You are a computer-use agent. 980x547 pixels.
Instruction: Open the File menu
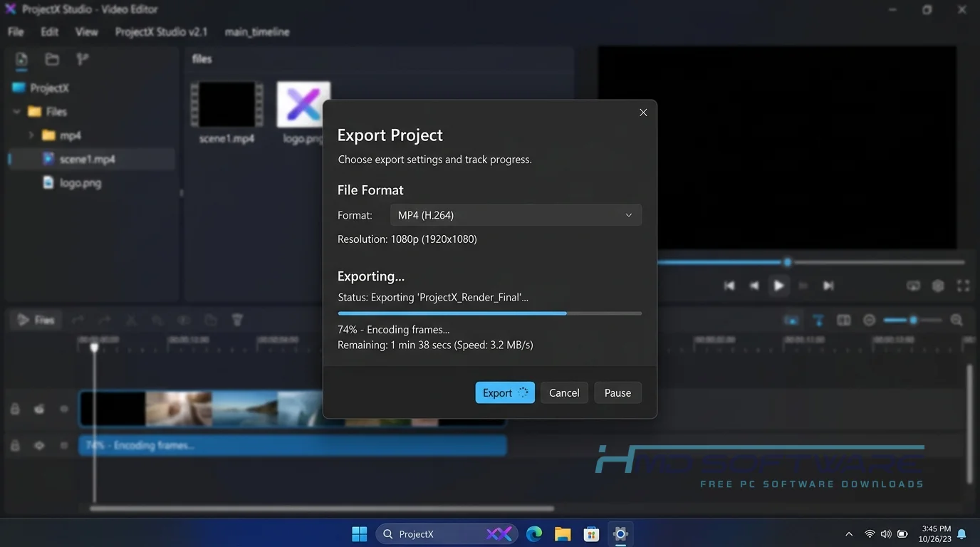(x=16, y=32)
